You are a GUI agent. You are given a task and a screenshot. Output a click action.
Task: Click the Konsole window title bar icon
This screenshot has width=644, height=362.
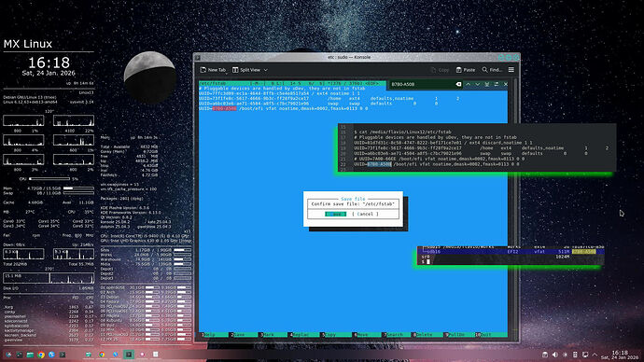198,58
